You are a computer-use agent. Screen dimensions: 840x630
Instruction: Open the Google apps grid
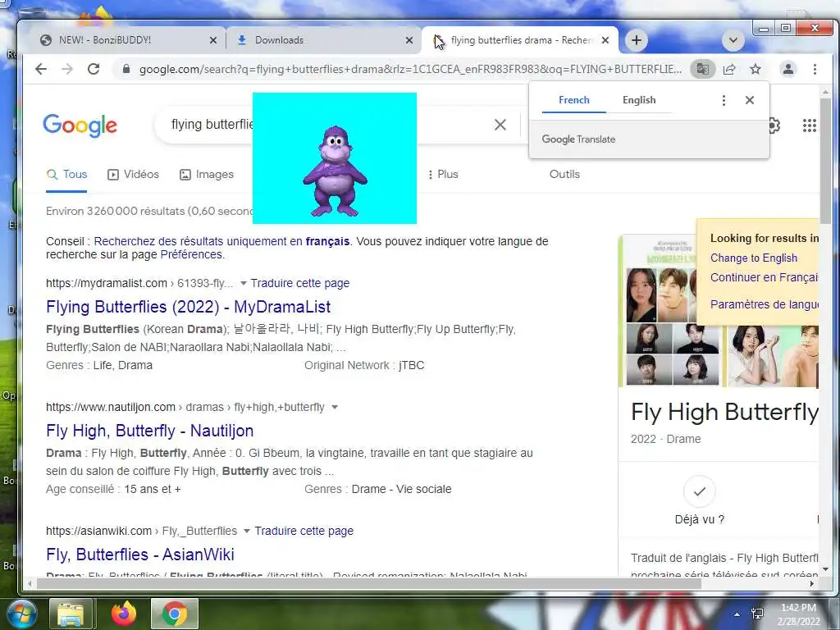809,126
